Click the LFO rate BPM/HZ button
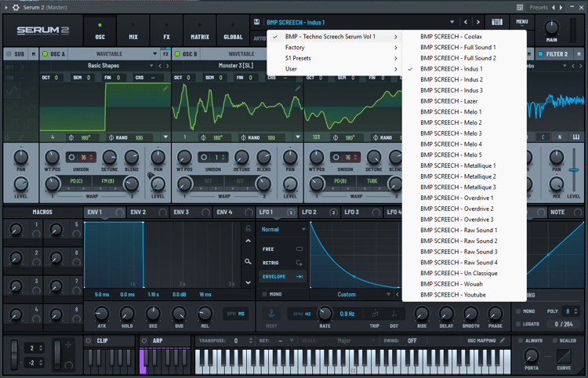 coord(303,314)
